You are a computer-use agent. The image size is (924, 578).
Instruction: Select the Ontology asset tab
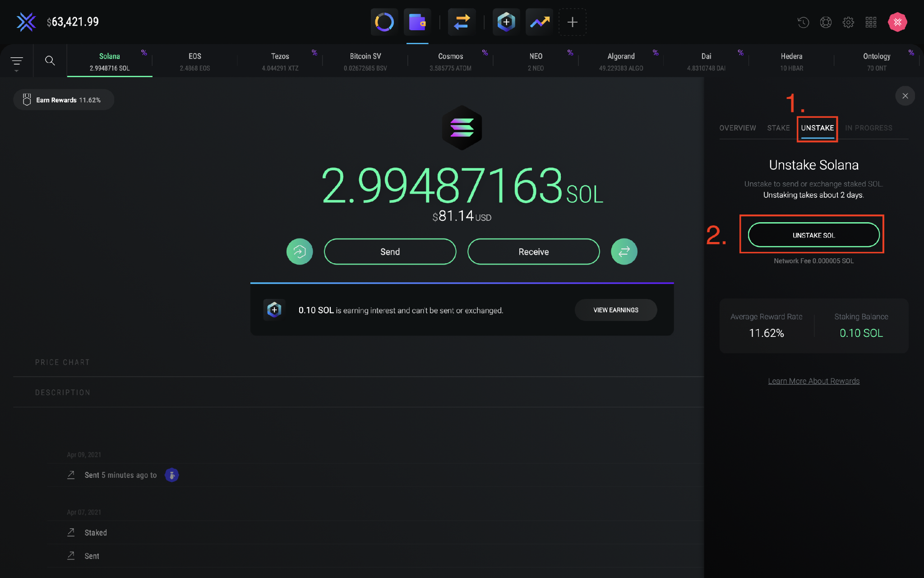(877, 61)
